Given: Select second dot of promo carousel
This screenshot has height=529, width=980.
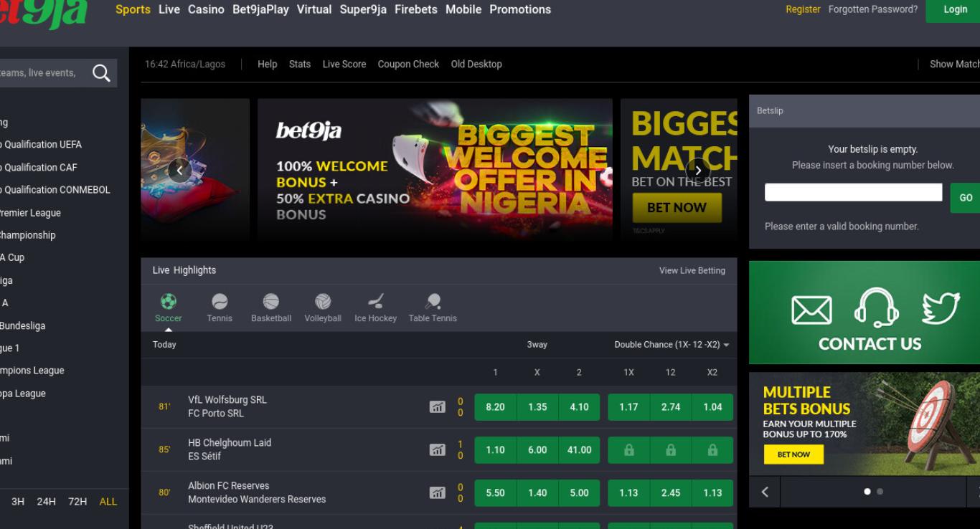Looking at the screenshot, I should pos(880,492).
